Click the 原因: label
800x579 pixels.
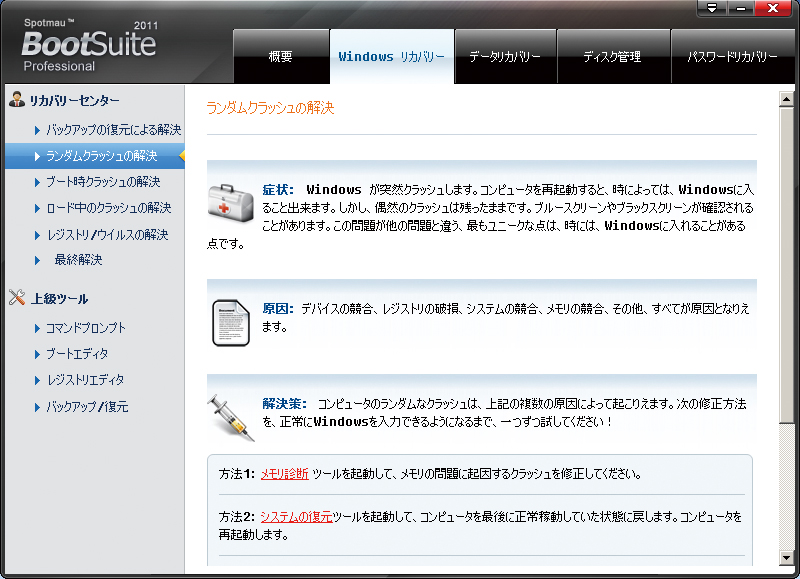click(278, 309)
